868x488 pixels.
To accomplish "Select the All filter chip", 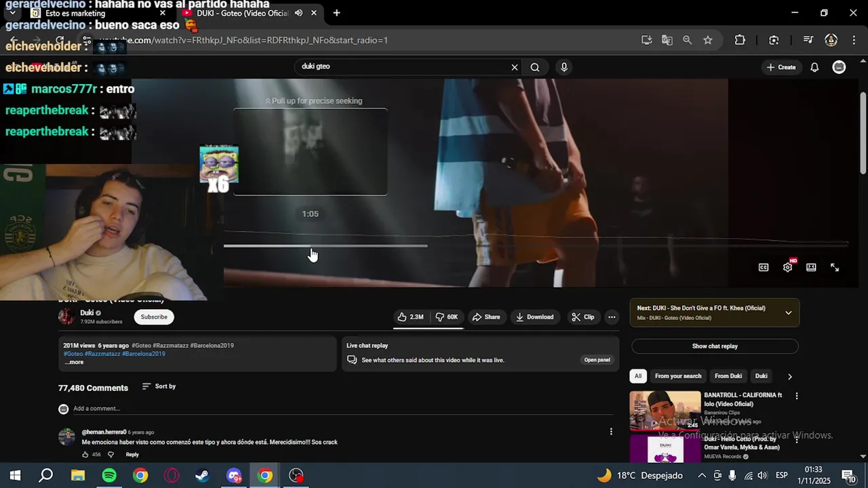I will pyautogui.click(x=637, y=376).
